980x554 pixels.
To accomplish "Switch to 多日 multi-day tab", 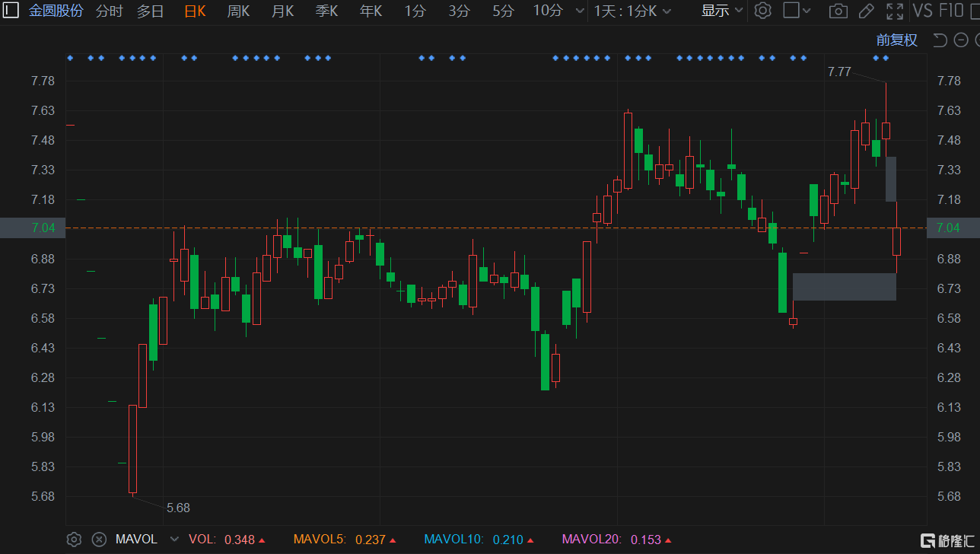I will pos(150,11).
